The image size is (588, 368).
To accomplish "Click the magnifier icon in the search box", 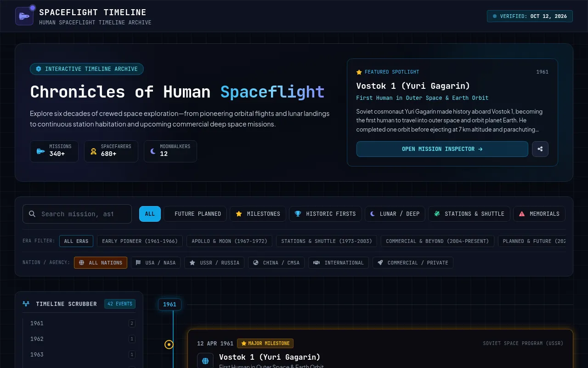I will pos(32,214).
